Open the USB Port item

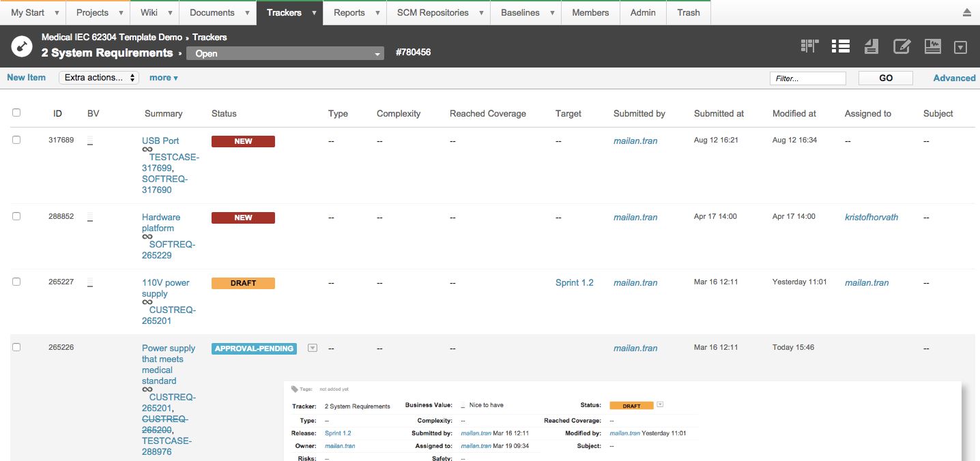click(x=160, y=140)
